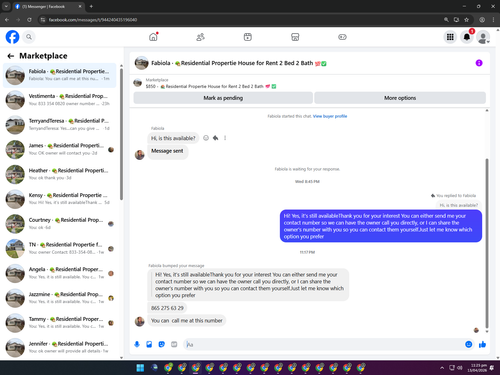Viewport: 500px width, 375px height.
Task: Click the 'Message sent' bubble
Action: pyautogui.click(x=167, y=151)
